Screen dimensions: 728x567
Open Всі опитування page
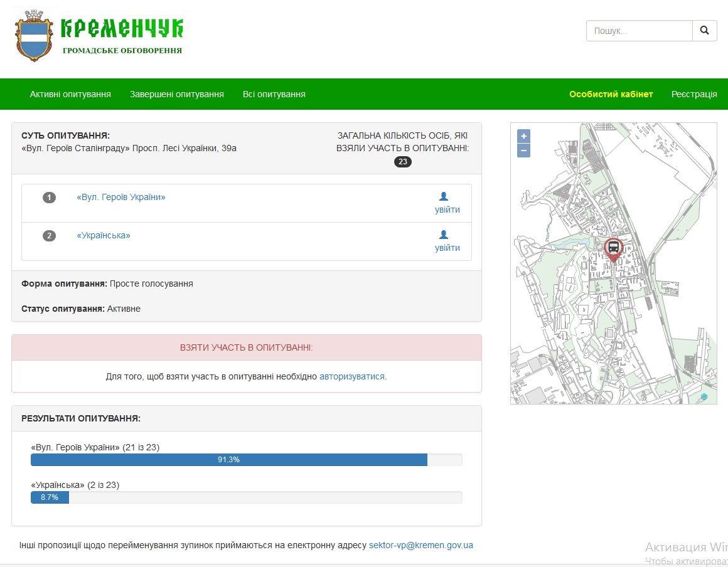[274, 94]
